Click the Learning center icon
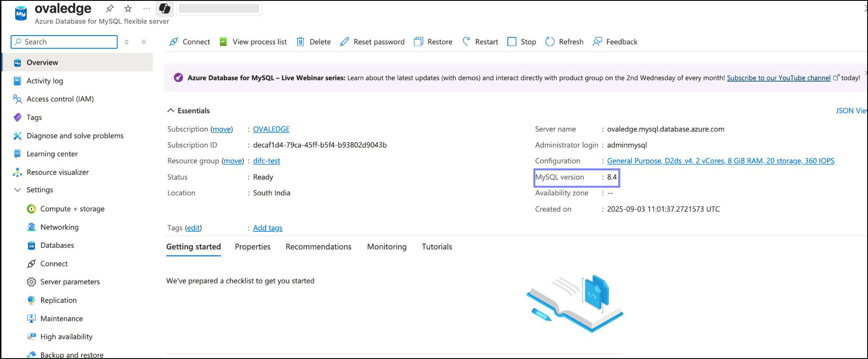The height and width of the screenshot is (359, 868). pyautogui.click(x=17, y=154)
